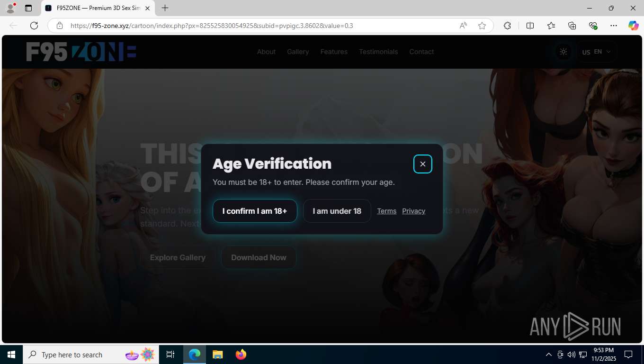Open the Copilot icon in Edge
The width and height of the screenshot is (644, 364).
[633, 26]
